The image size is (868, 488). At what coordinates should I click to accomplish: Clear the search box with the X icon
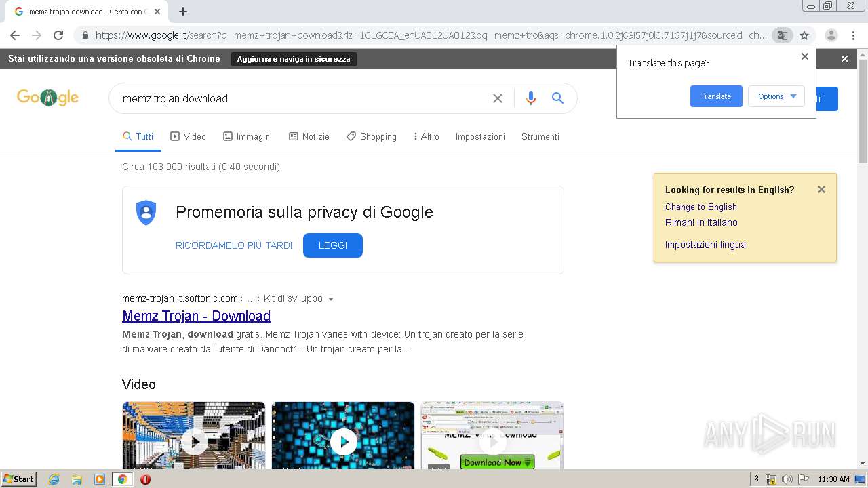[498, 98]
